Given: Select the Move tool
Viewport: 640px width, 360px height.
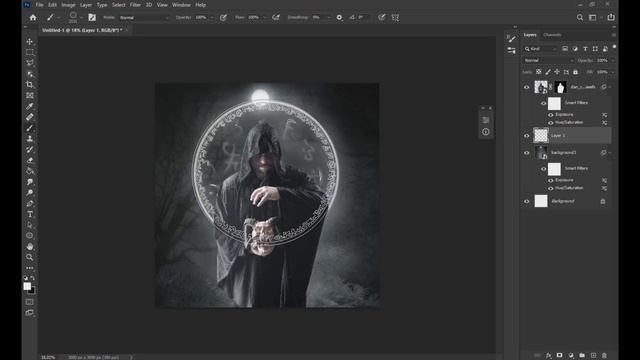Looking at the screenshot, I should [x=30, y=42].
